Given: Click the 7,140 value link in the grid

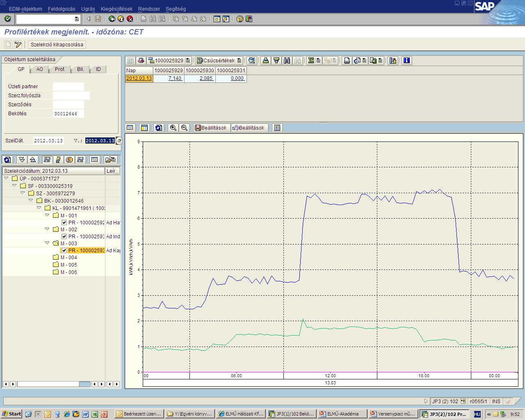Looking at the screenshot, I should 175,78.
